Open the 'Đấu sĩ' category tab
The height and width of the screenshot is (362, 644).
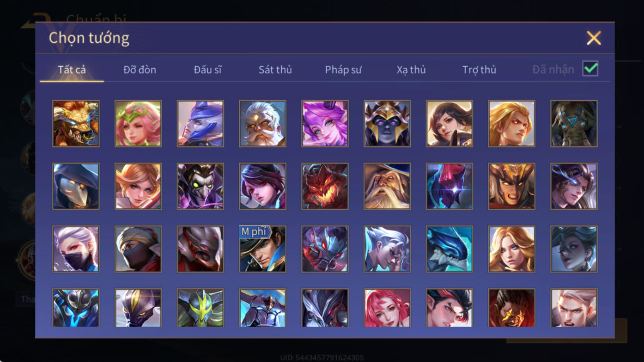[208, 70]
